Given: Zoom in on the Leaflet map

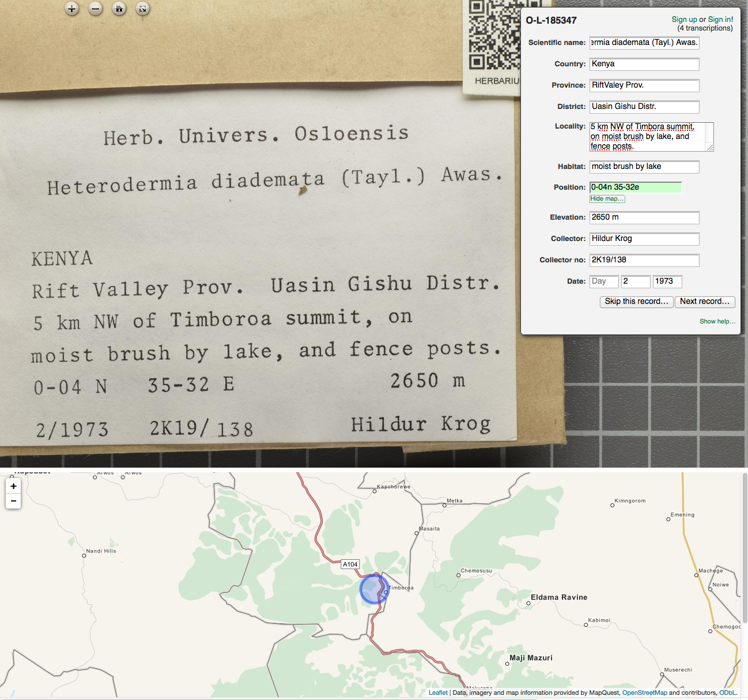Looking at the screenshot, I should pos(13,486).
